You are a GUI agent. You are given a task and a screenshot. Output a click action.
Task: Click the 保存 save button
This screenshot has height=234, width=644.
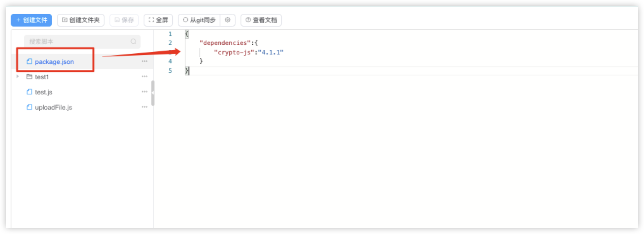pyautogui.click(x=124, y=20)
